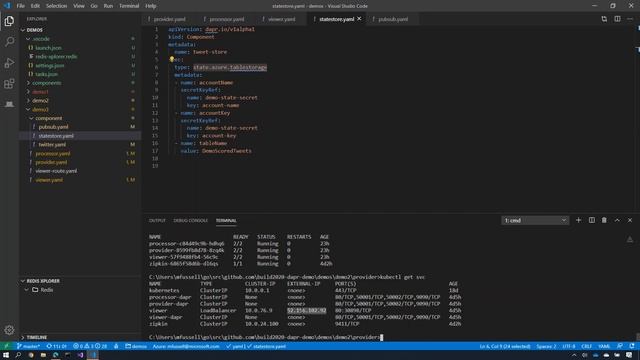Open the Go menu
Viewport: 640px width, 360px height.
94,6
